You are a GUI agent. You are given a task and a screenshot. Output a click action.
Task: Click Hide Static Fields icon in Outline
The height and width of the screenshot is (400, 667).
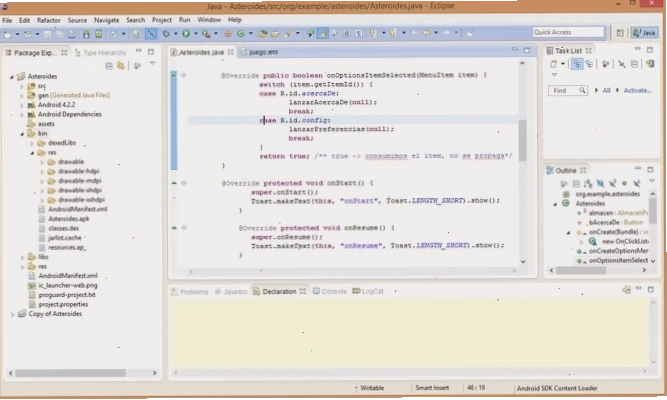pyautogui.click(x=612, y=183)
